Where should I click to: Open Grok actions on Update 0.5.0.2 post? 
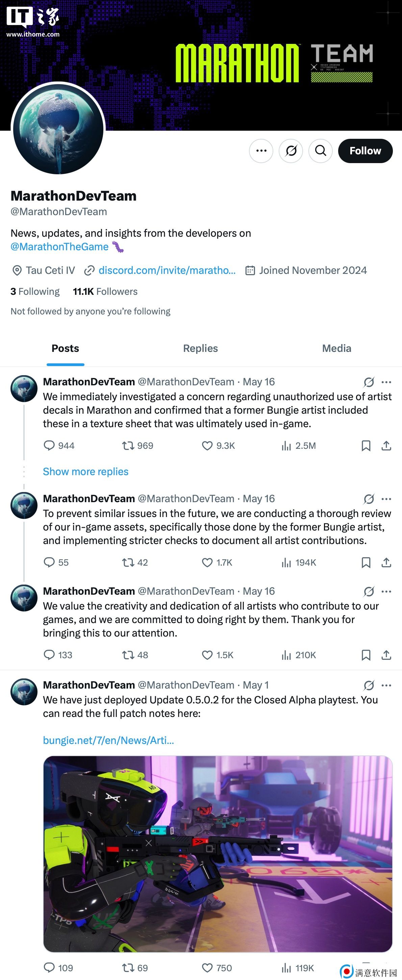click(369, 685)
